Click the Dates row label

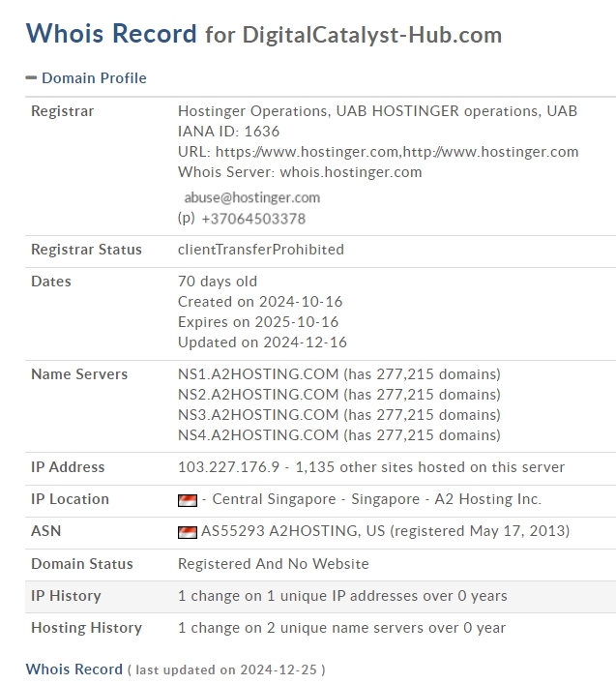click(51, 282)
